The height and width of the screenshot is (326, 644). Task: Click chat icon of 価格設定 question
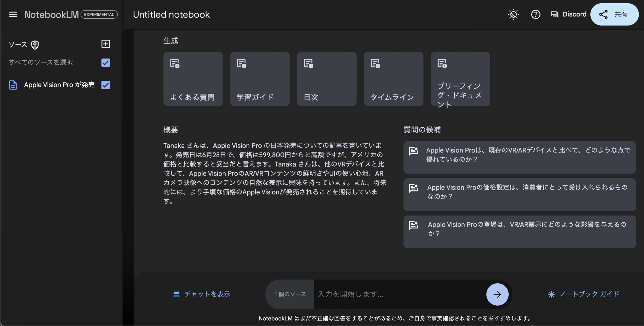(414, 188)
